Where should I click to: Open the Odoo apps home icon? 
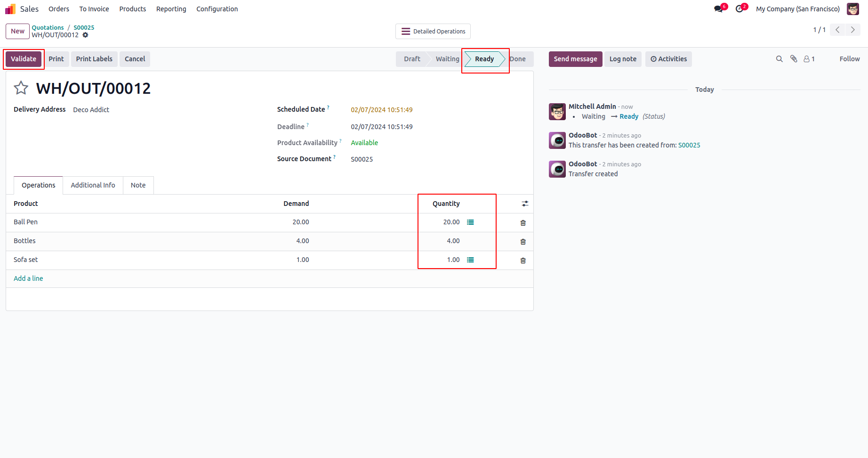click(x=10, y=9)
